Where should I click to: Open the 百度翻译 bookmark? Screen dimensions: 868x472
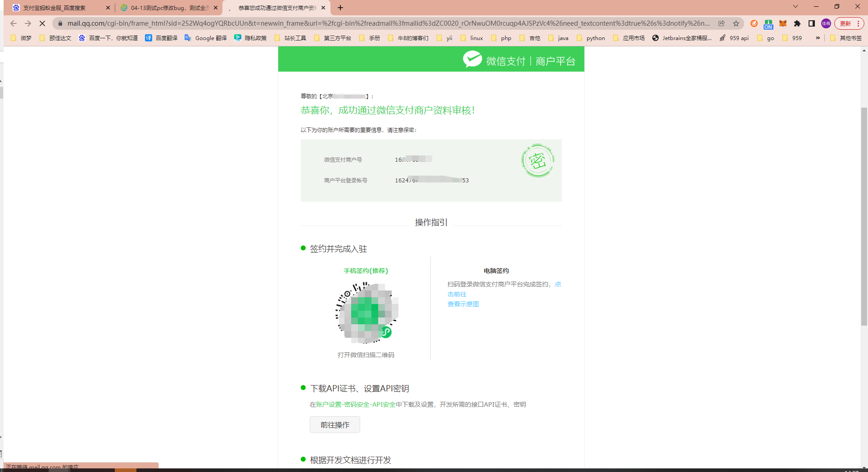tap(161, 38)
